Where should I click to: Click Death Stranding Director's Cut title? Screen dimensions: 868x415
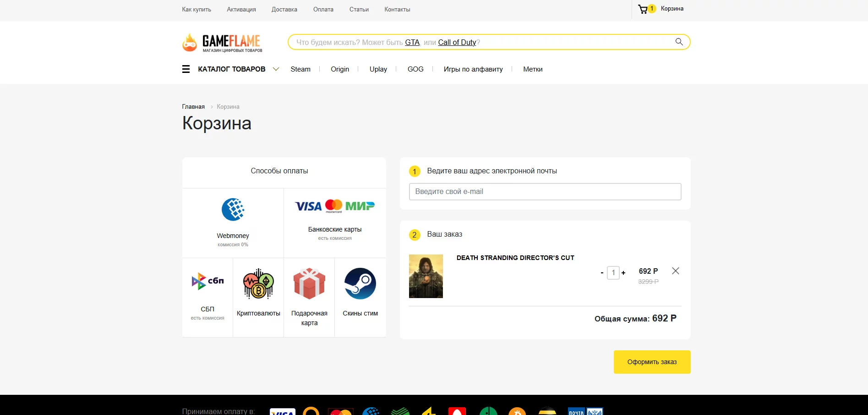[x=515, y=258]
